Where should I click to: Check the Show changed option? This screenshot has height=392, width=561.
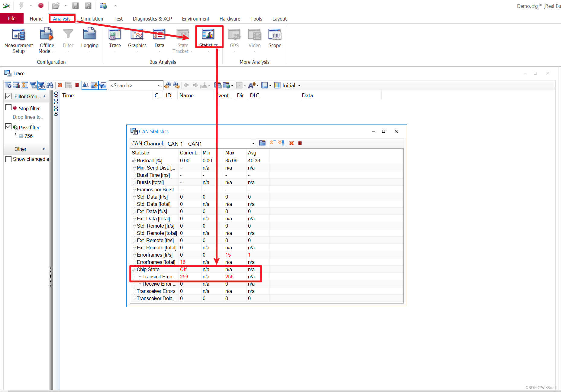point(8,159)
